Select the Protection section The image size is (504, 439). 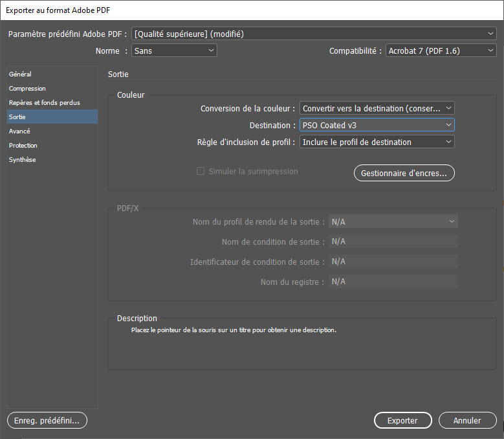[x=52, y=146]
